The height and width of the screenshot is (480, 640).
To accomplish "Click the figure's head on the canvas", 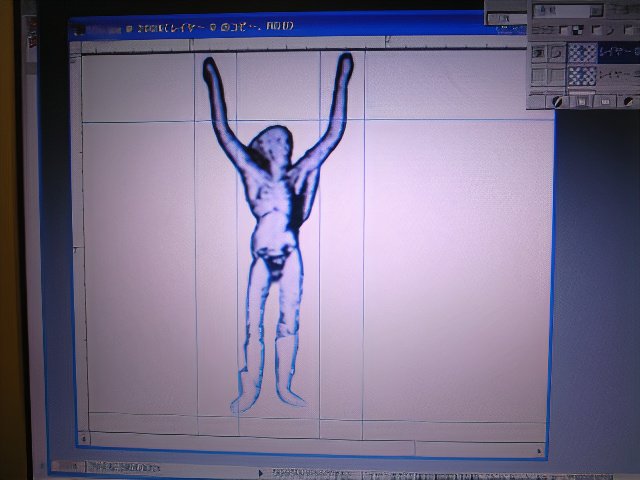I will pyautogui.click(x=270, y=145).
